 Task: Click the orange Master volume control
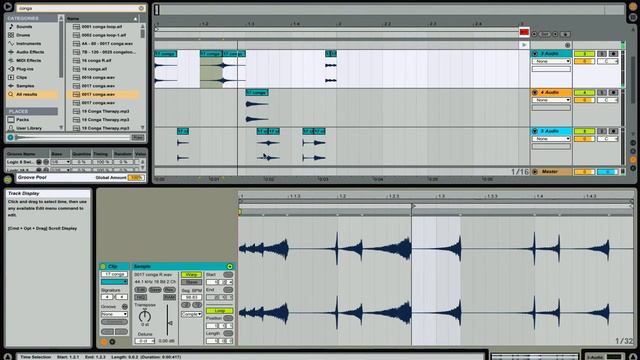point(584,172)
